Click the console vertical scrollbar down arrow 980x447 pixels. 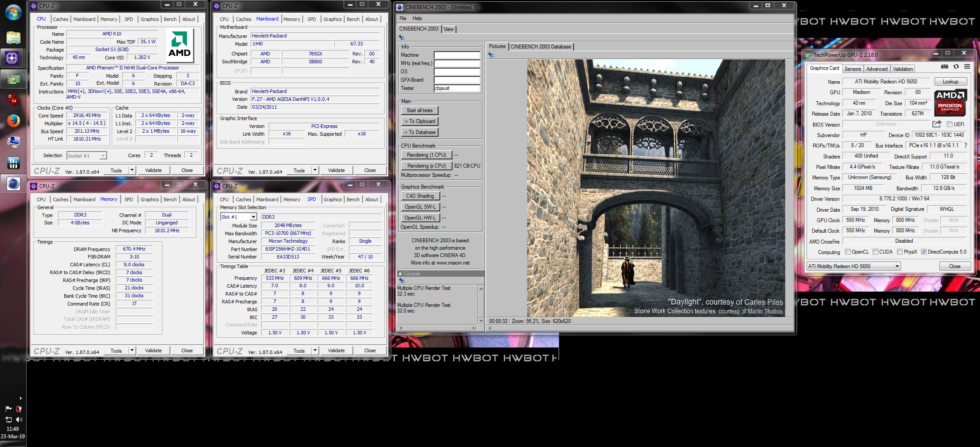pos(481,321)
